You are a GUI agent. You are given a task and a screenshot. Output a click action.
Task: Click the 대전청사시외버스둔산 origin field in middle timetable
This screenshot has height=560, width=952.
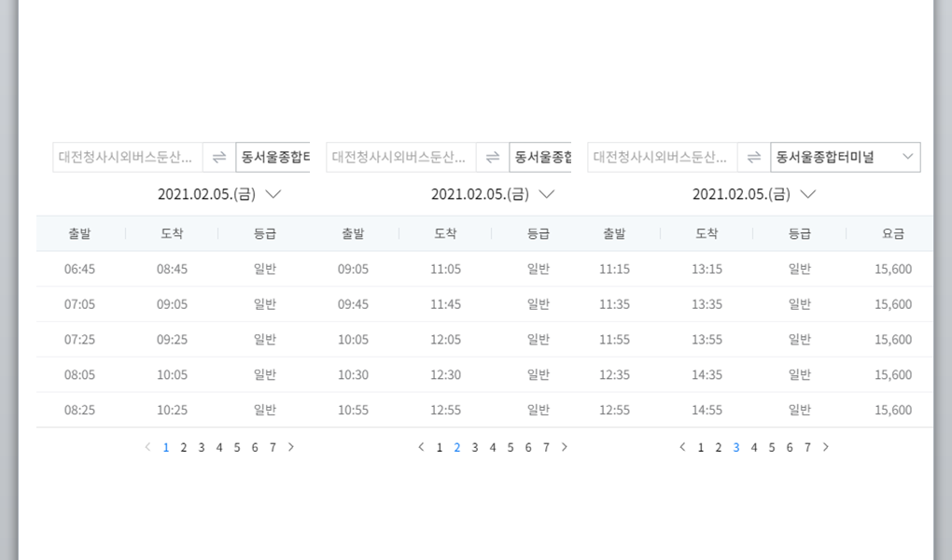[401, 158]
